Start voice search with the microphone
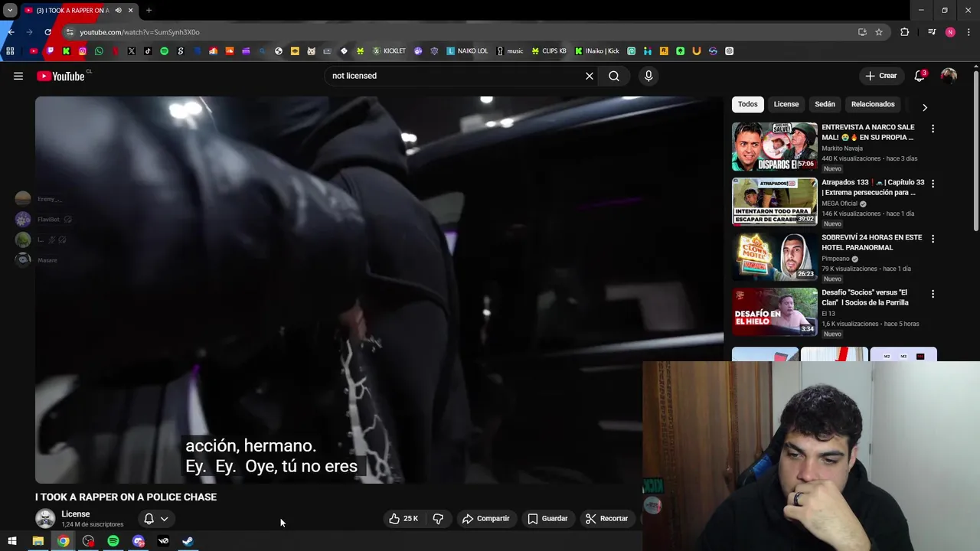This screenshot has width=980, height=551. 648,76
